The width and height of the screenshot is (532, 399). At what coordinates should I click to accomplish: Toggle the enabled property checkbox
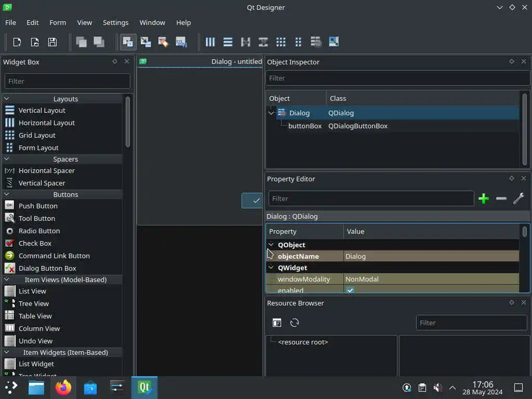tap(350, 290)
